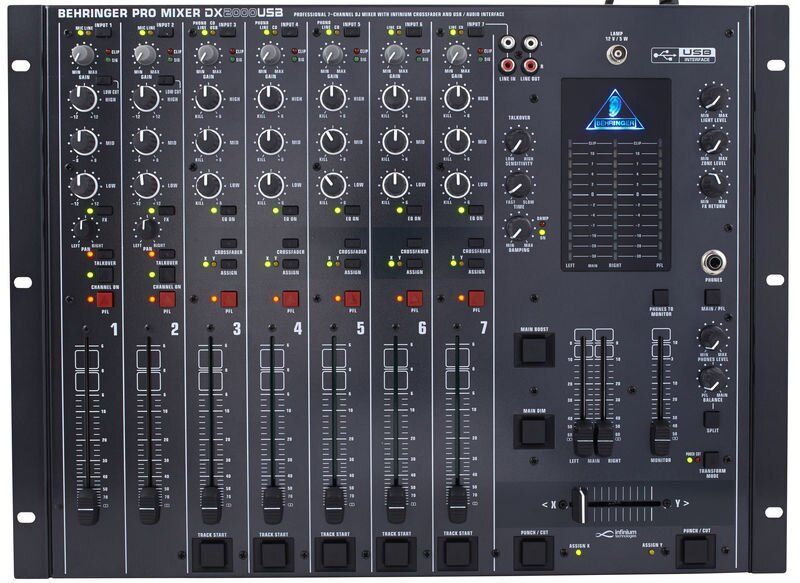Click the Light Level knob
Screen dimensions: 800x583
click(713, 98)
